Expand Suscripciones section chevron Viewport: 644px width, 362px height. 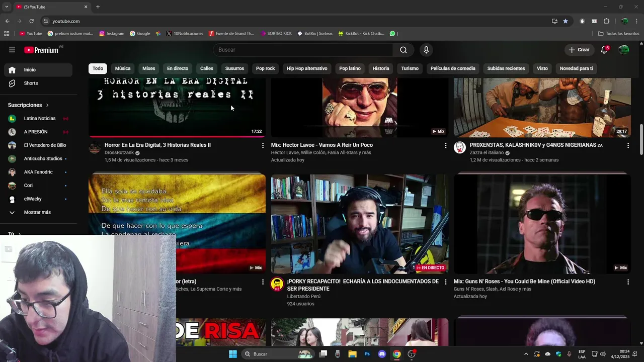[47, 105]
